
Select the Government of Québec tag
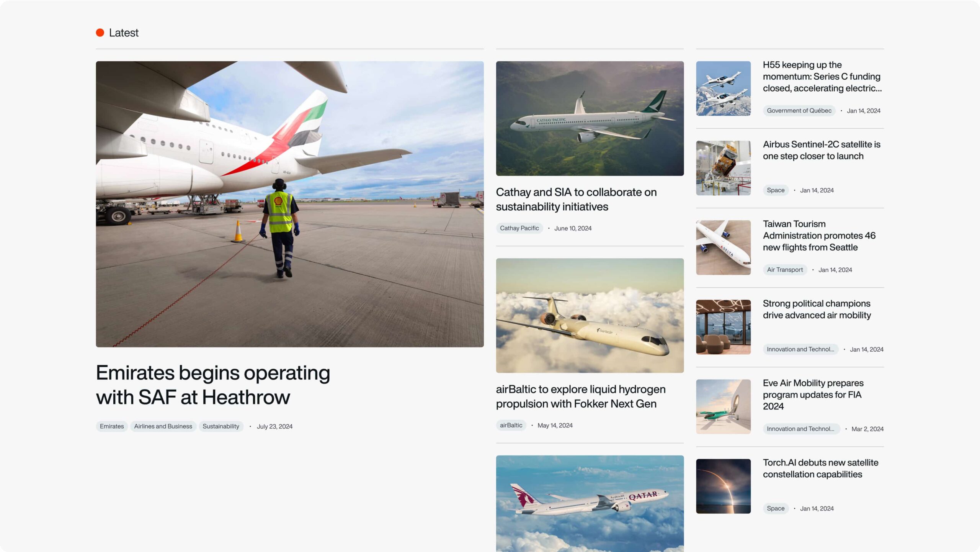[x=799, y=111]
